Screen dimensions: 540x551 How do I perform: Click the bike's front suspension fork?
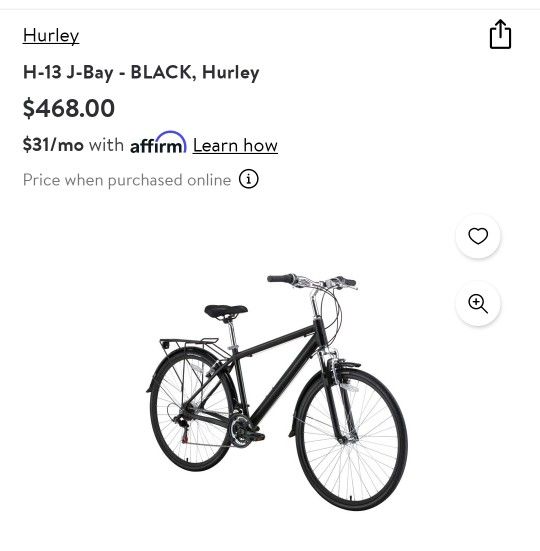(x=337, y=397)
